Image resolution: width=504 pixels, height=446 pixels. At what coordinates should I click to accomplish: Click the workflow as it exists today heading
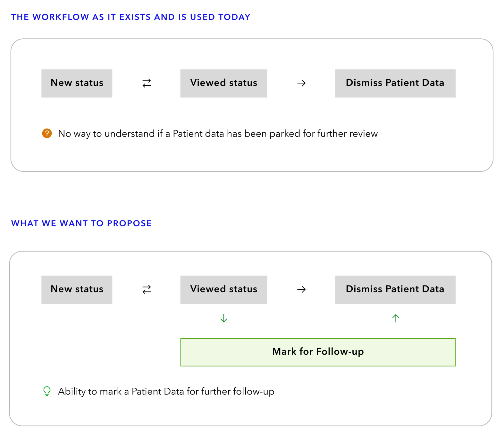(x=131, y=17)
